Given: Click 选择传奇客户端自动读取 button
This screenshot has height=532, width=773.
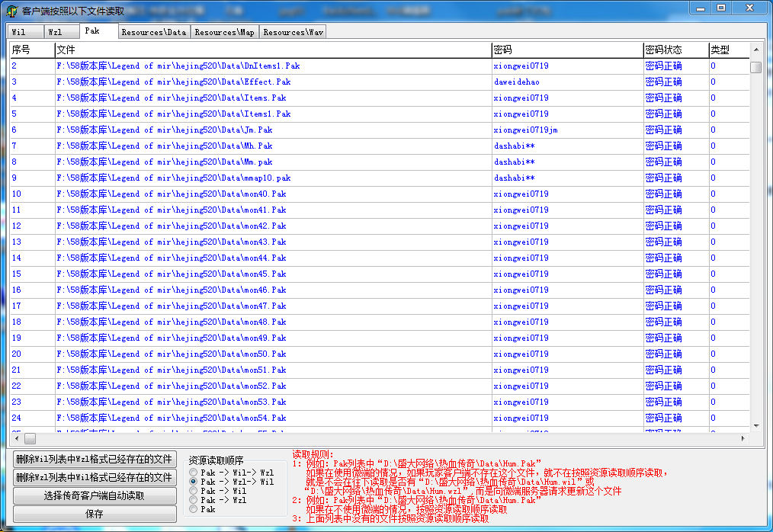Looking at the screenshot, I should (x=95, y=495).
